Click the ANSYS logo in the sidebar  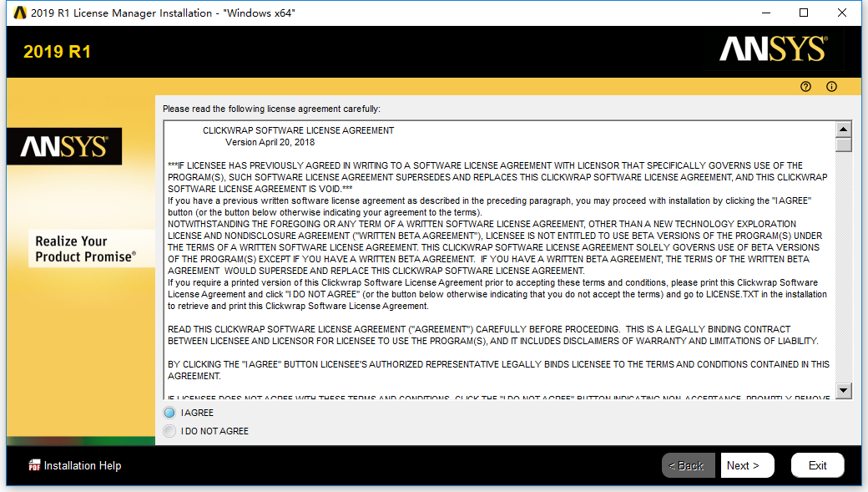pyautogui.click(x=64, y=147)
